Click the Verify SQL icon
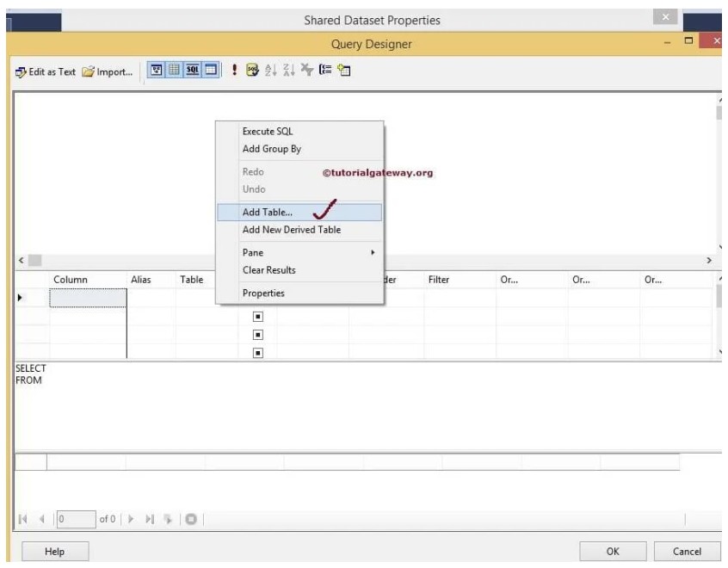This screenshot has height=568, width=728. [x=252, y=70]
